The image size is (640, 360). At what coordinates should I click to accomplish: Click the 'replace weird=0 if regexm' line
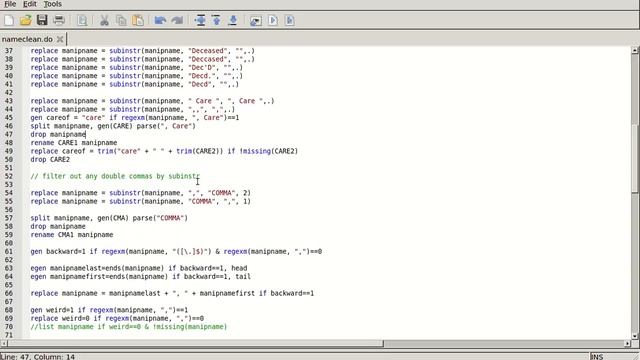point(117,318)
